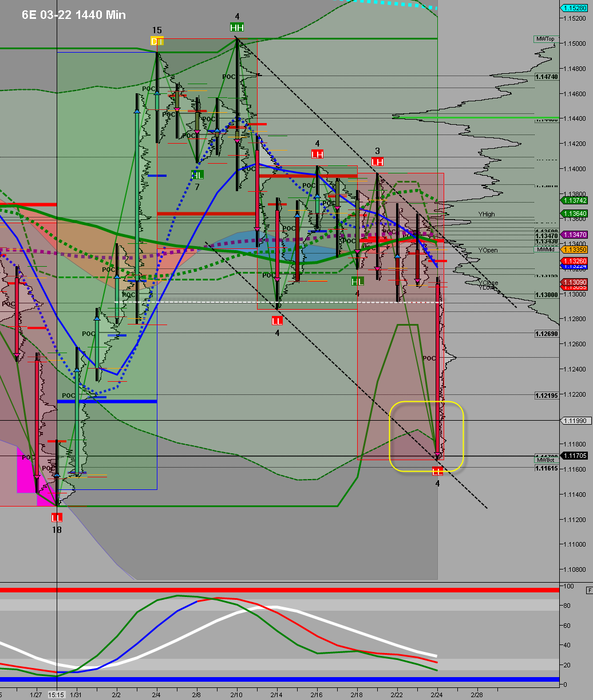Select the red 1.13260 price marker
The width and height of the screenshot is (593, 700).
tap(574, 261)
